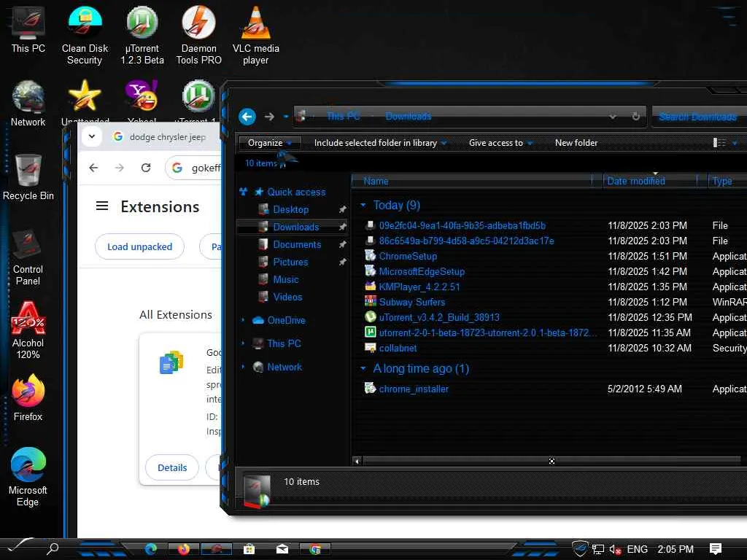This screenshot has height=560, width=747.
Task: Expand This PC in the navigation pane
Action: pos(243,343)
